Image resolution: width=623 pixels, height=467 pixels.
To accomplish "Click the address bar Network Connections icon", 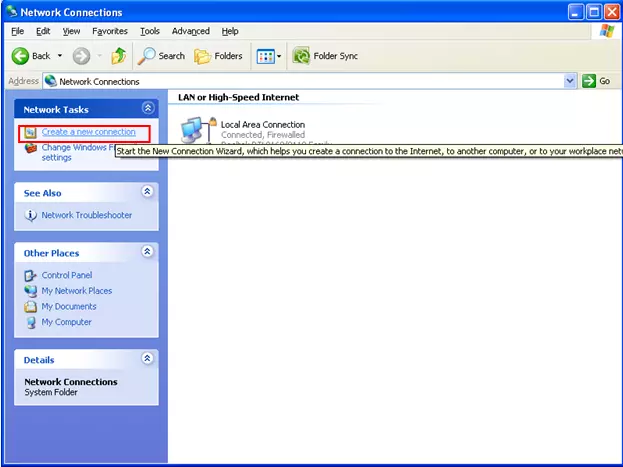I will (50, 81).
